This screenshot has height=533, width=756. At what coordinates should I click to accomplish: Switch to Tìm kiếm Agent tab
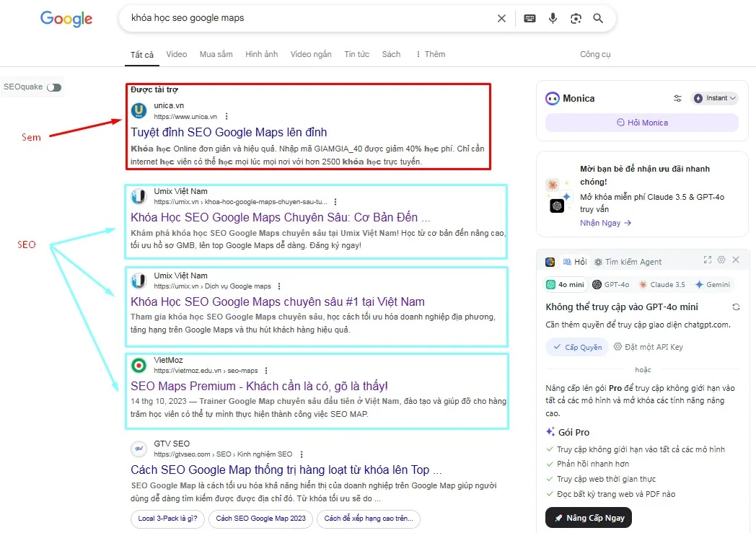(x=628, y=262)
